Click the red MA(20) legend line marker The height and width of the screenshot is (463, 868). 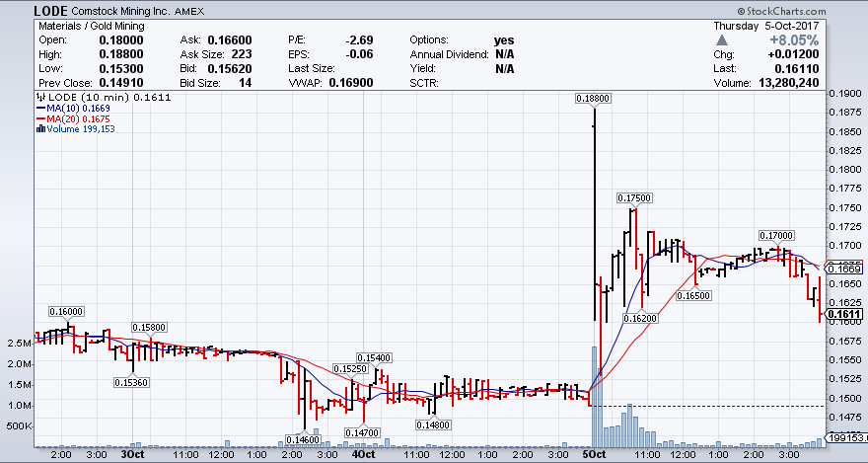39,117
